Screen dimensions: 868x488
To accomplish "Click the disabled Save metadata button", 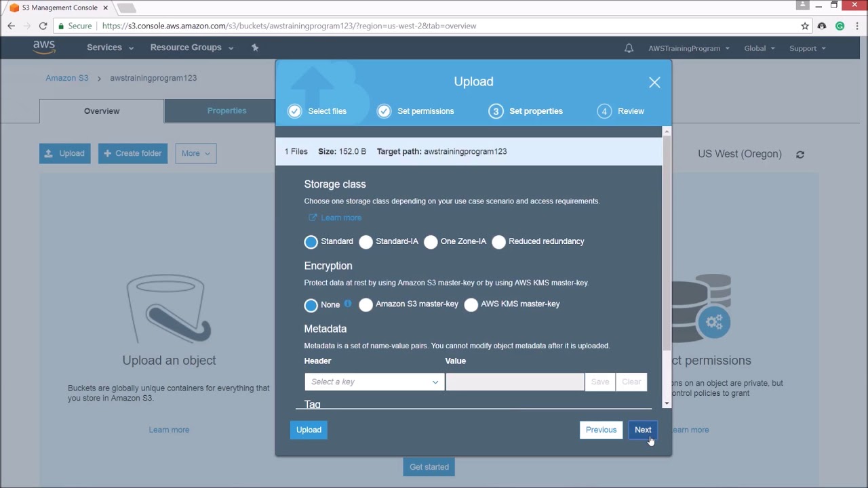I will pyautogui.click(x=600, y=382).
